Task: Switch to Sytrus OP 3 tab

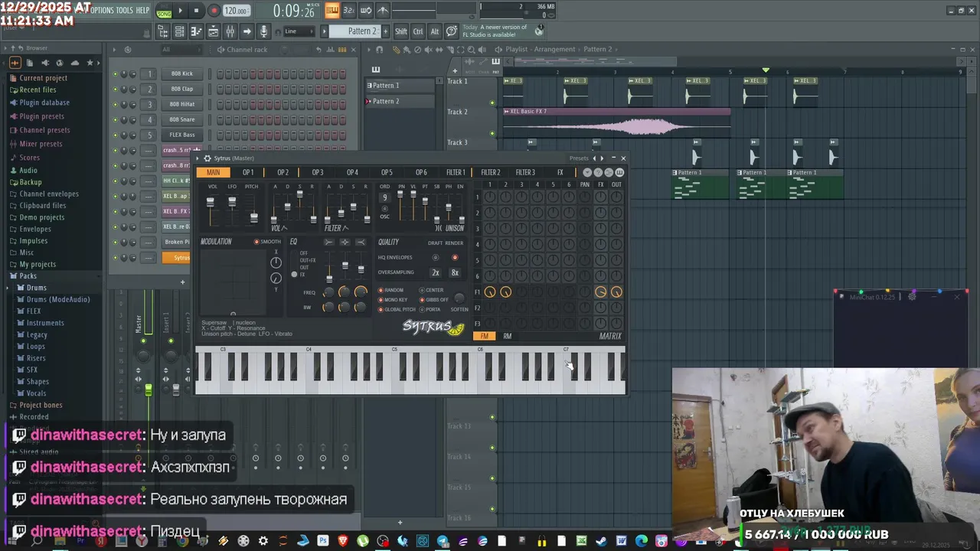Action: click(318, 173)
